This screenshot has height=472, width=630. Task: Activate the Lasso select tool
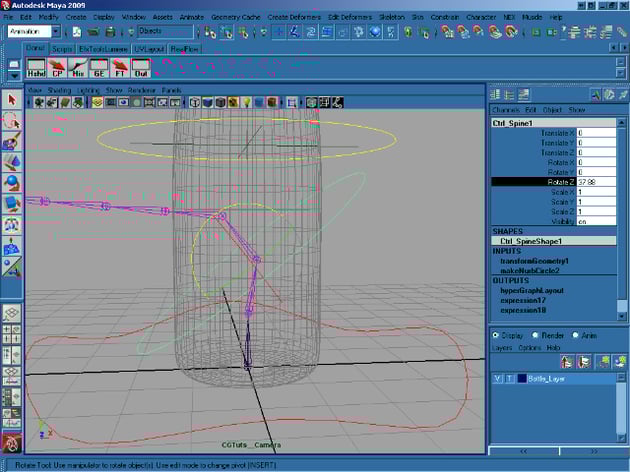click(x=11, y=120)
